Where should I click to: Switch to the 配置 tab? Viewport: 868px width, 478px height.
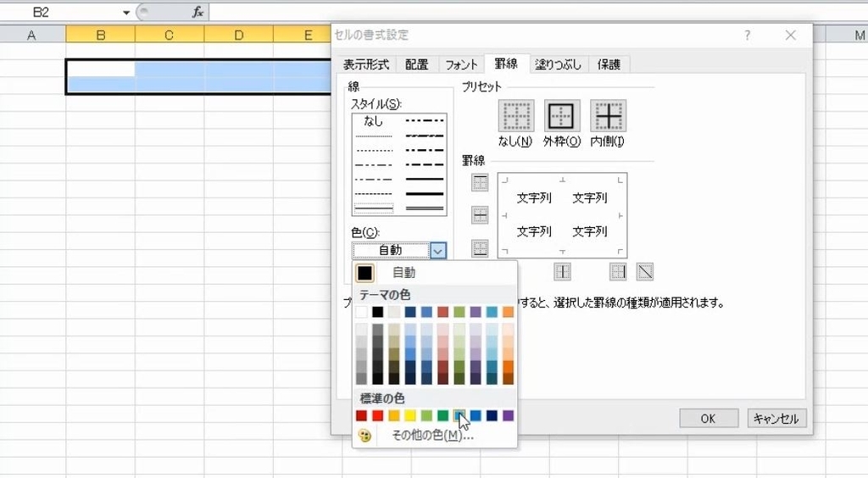pos(416,64)
